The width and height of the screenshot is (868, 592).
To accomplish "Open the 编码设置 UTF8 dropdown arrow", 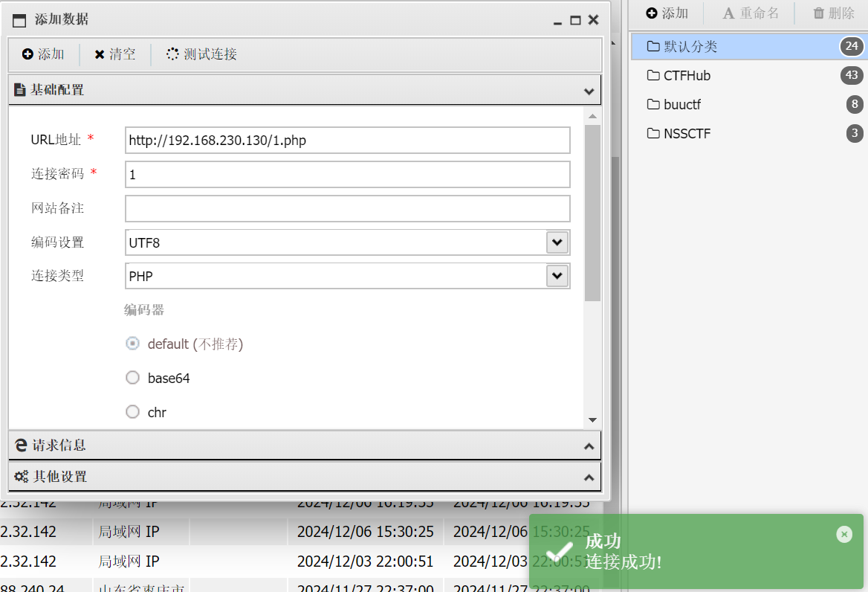I will pyautogui.click(x=557, y=242).
